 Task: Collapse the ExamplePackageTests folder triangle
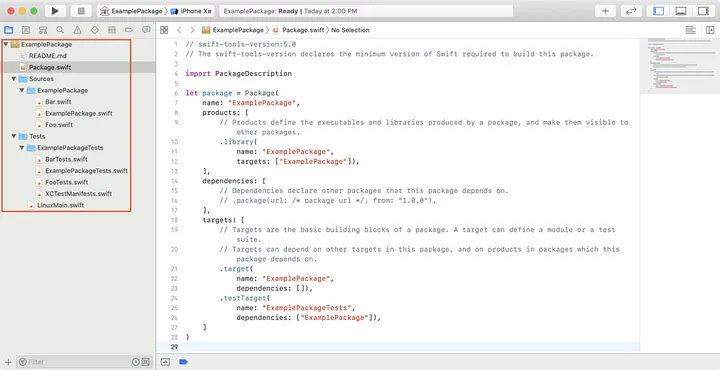pos(22,148)
